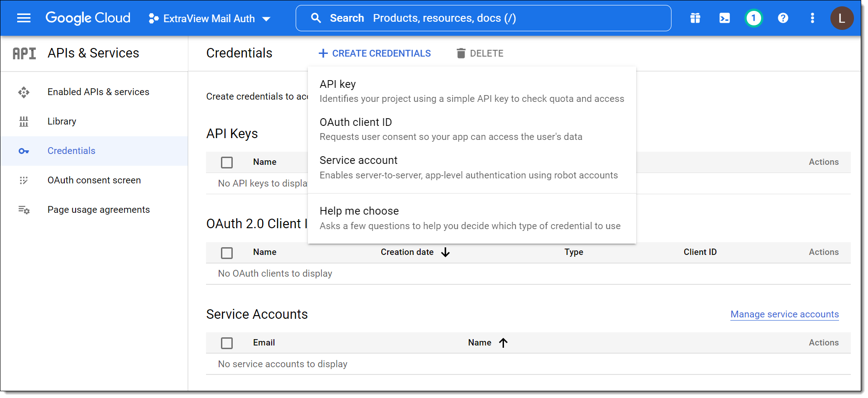Activate Cloud Shell terminal icon
This screenshot has width=868, height=398.
(x=724, y=18)
